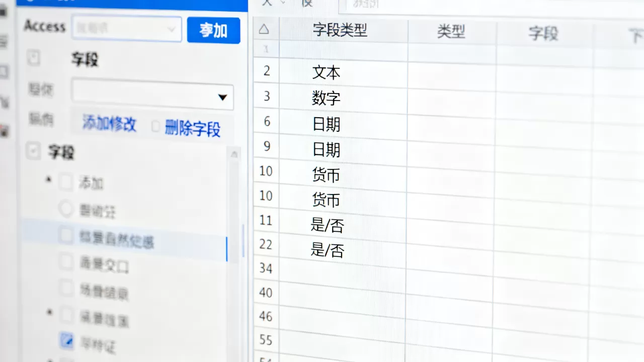Screen dimensions: 644x362
Task: Click the 添加修改 link
Action: (109, 124)
